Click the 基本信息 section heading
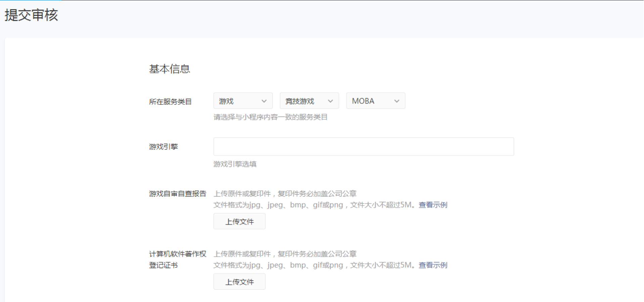This screenshot has width=644, height=302. click(170, 69)
